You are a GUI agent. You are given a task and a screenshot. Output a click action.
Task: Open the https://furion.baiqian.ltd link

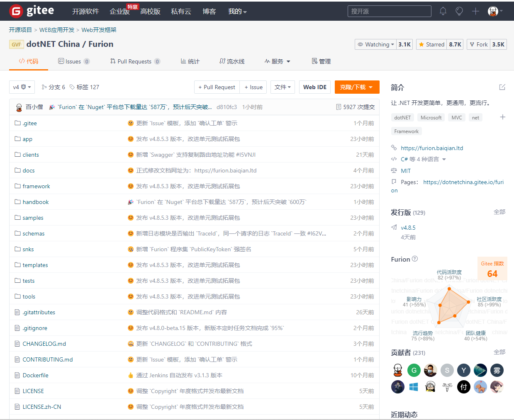432,148
